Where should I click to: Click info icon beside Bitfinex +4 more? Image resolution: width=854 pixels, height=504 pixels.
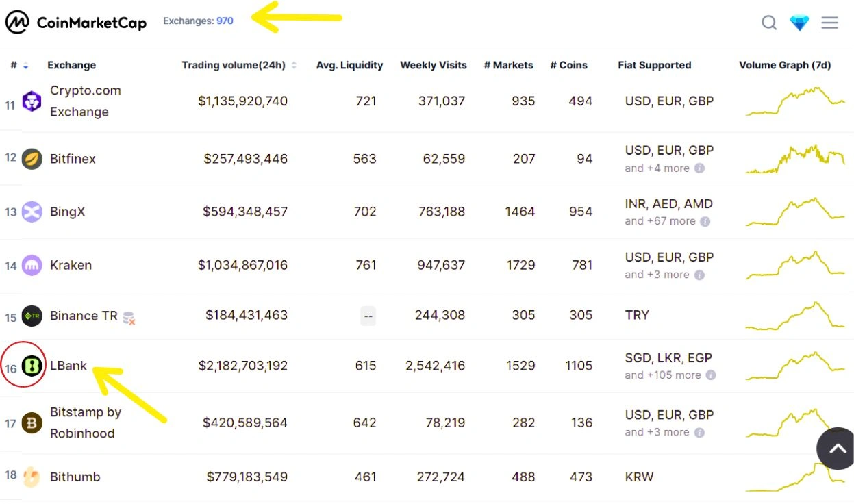pyautogui.click(x=699, y=168)
